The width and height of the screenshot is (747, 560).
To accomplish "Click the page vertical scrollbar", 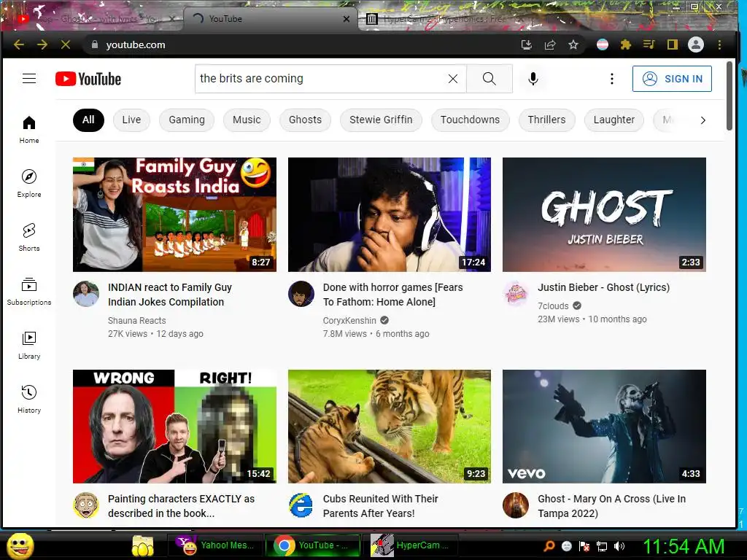I will pos(729,96).
